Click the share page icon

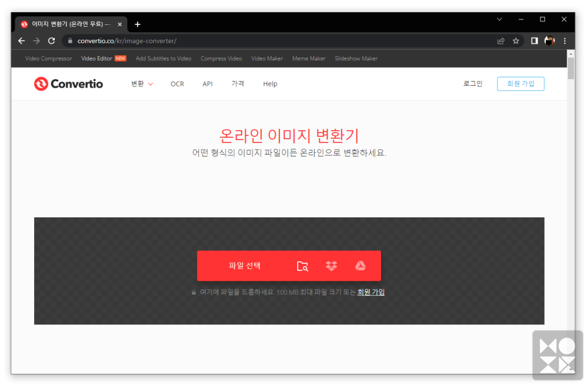[500, 41]
